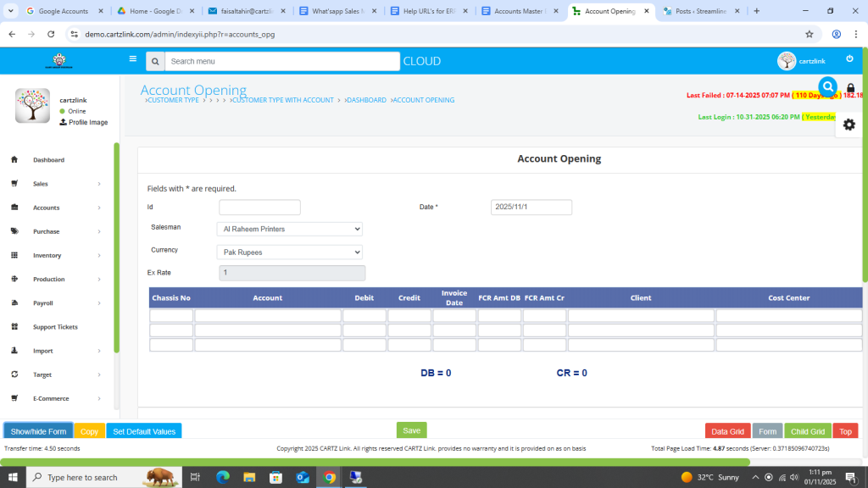Click the power logout icon in header
The image size is (868, 488).
[849, 58]
